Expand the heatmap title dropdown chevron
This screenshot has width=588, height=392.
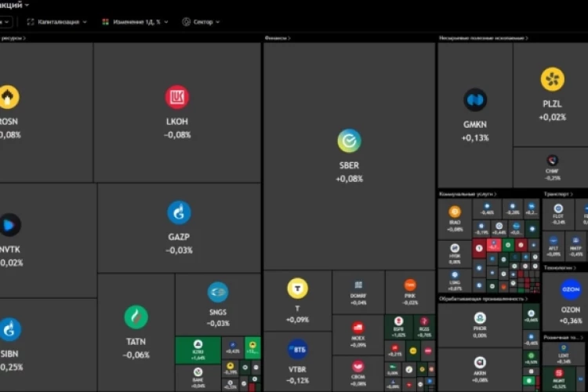click(27, 5)
